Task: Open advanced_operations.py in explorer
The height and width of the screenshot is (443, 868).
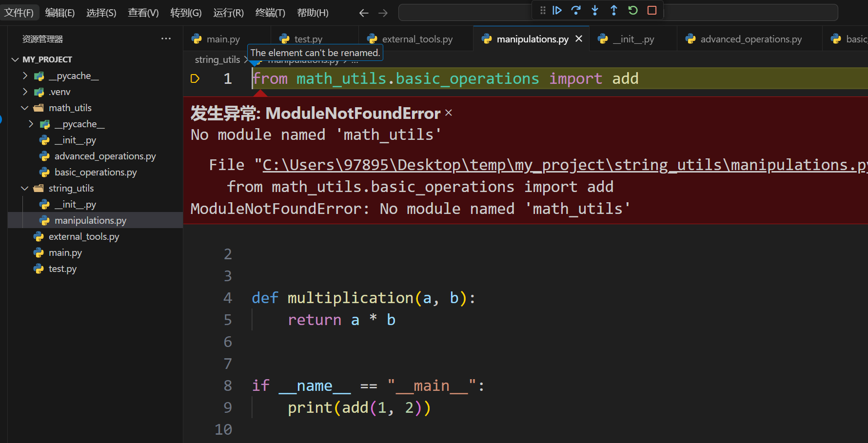Action: coord(105,156)
